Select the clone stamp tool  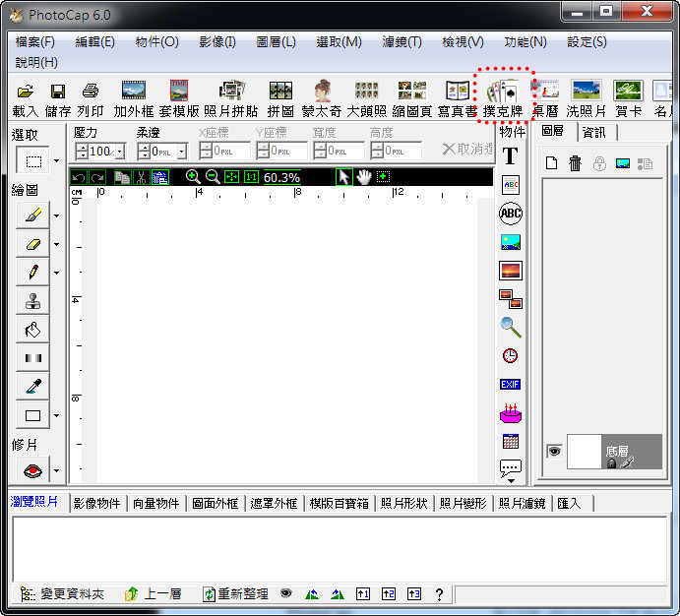click(32, 301)
